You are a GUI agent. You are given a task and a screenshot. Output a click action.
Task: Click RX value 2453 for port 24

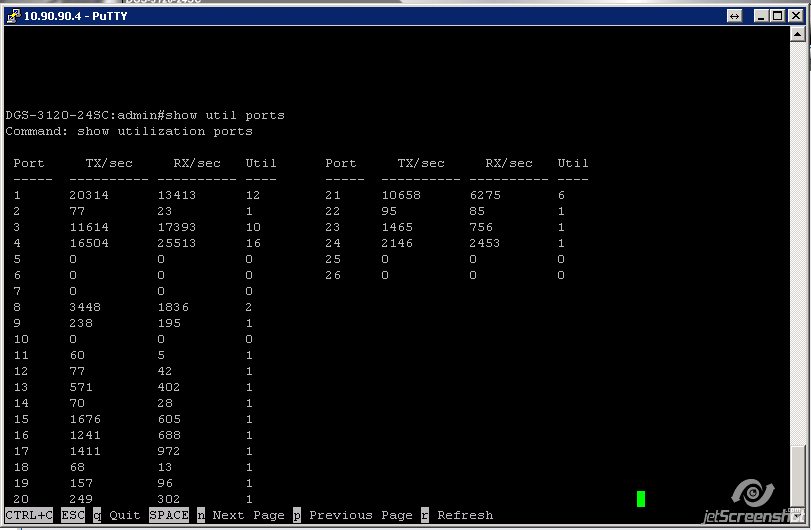(485, 244)
